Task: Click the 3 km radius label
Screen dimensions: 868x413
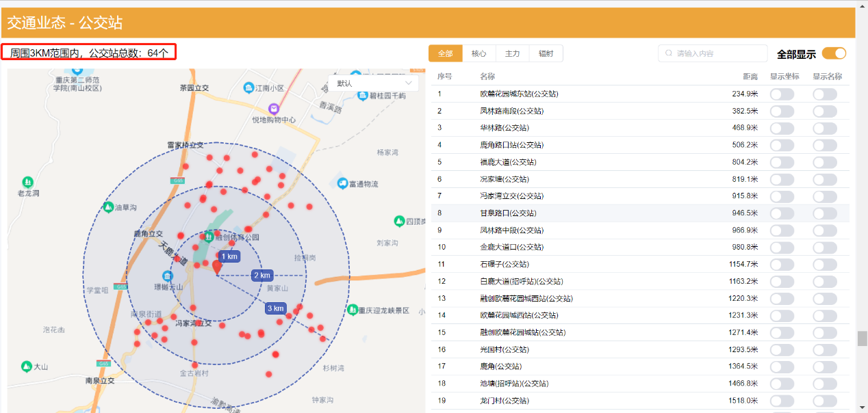Action: pyautogui.click(x=275, y=308)
